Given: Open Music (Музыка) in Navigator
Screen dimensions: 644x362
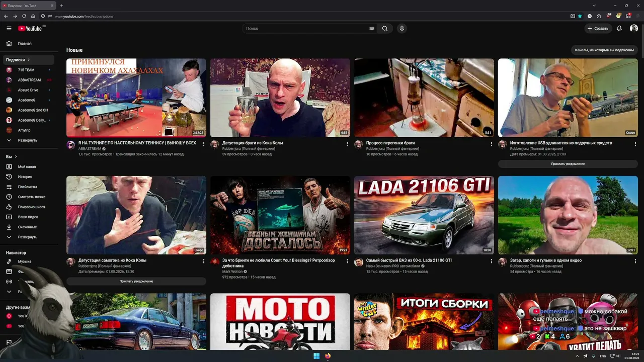Looking at the screenshot, I should pos(30,261).
